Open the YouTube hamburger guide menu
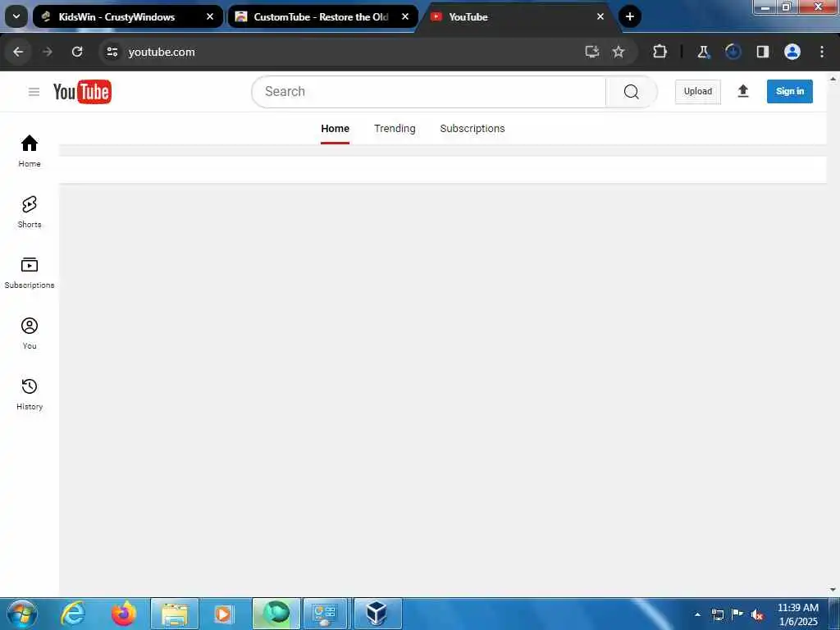The height and width of the screenshot is (630, 840). point(34,92)
